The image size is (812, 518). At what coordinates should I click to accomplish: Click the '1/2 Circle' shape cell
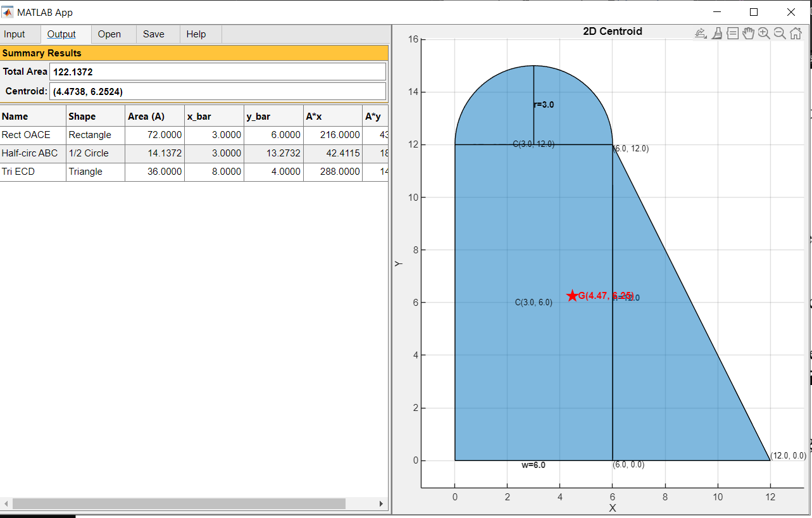tap(96, 153)
